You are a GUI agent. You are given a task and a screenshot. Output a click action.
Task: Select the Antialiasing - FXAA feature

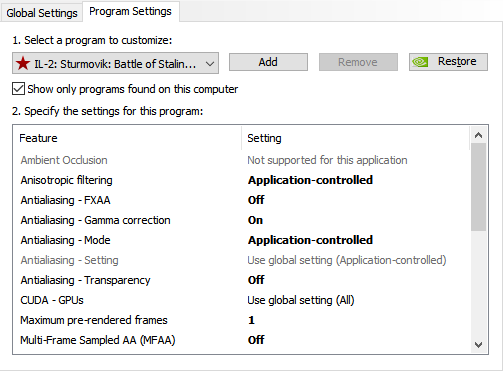65,200
